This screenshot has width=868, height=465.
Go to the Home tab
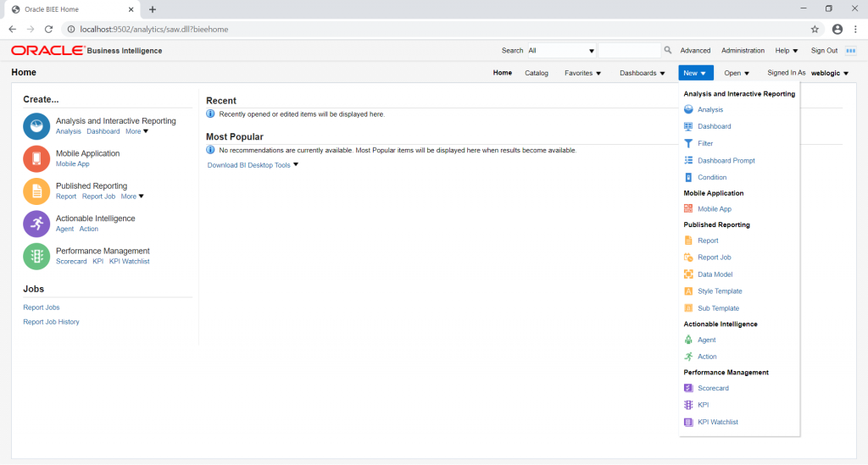tap(502, 73)
